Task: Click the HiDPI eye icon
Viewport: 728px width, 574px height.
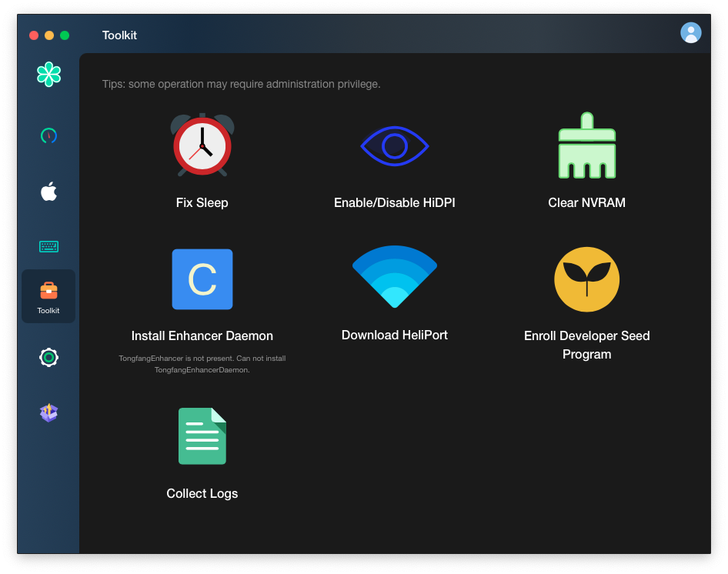Action: [394, 146]
